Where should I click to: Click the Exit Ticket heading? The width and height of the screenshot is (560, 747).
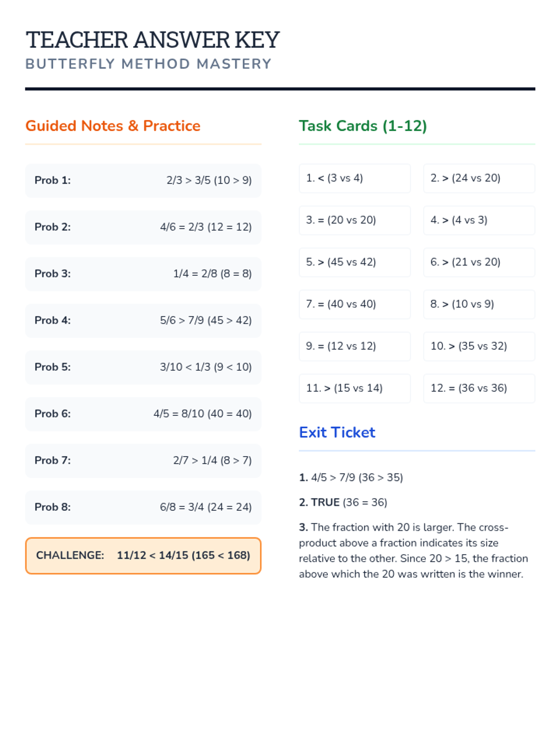point(337,432)
